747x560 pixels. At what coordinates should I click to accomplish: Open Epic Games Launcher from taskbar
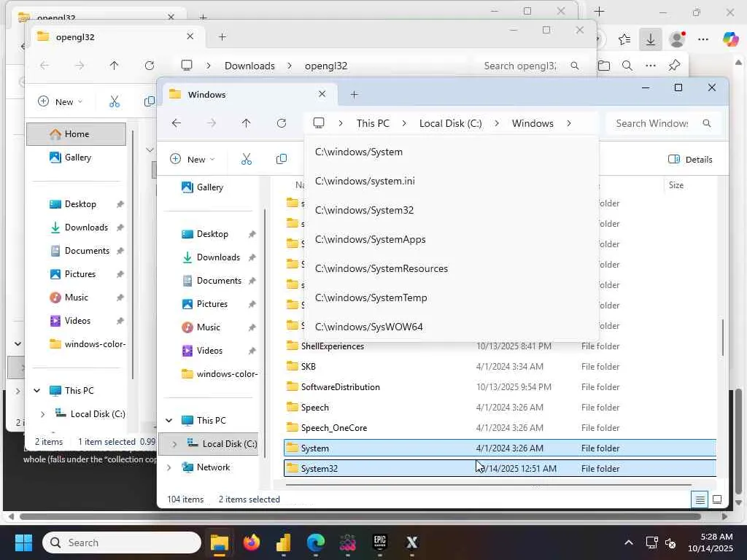379,542
